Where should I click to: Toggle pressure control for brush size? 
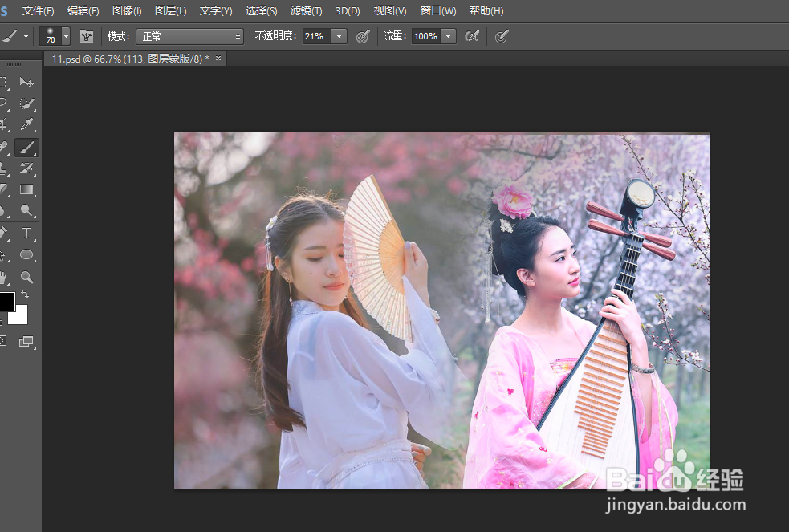pos(501,36)
